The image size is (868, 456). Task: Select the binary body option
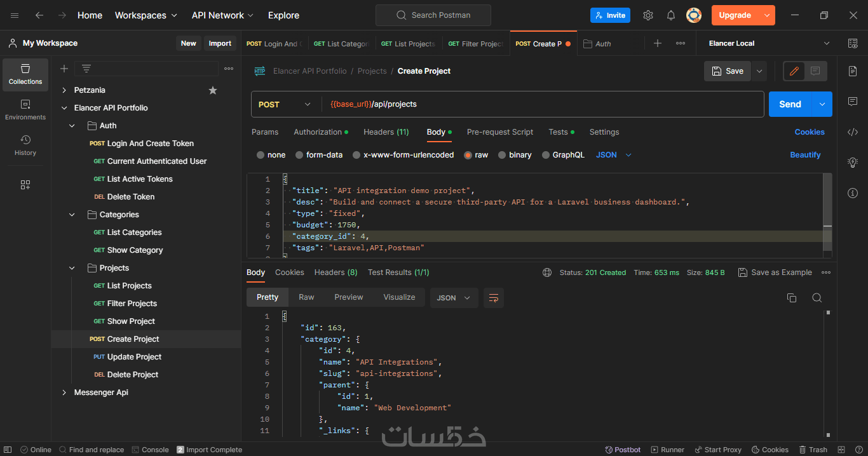tap(515, 155)
